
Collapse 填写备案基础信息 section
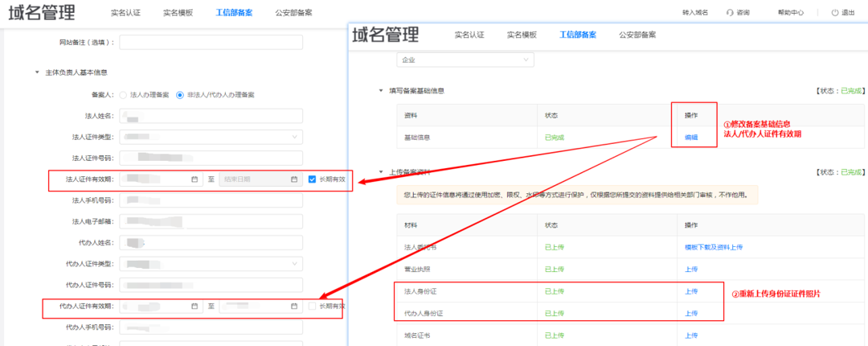point(381,91)
